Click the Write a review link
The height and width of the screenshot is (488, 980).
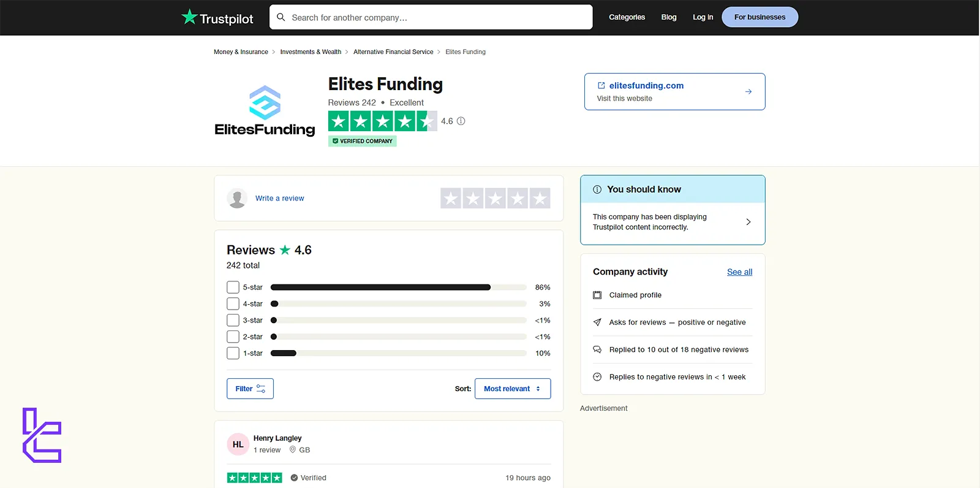point(279,198)
